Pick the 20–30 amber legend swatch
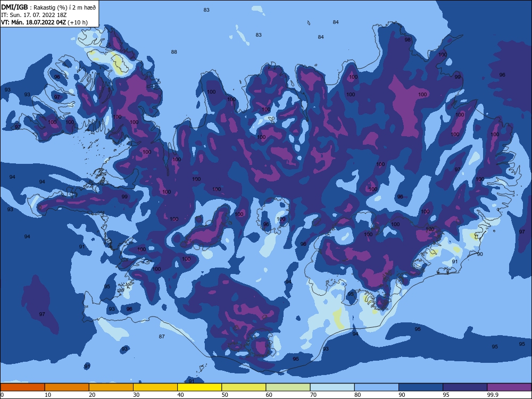The height and width of the screenshot is (399, 532). 111,387
